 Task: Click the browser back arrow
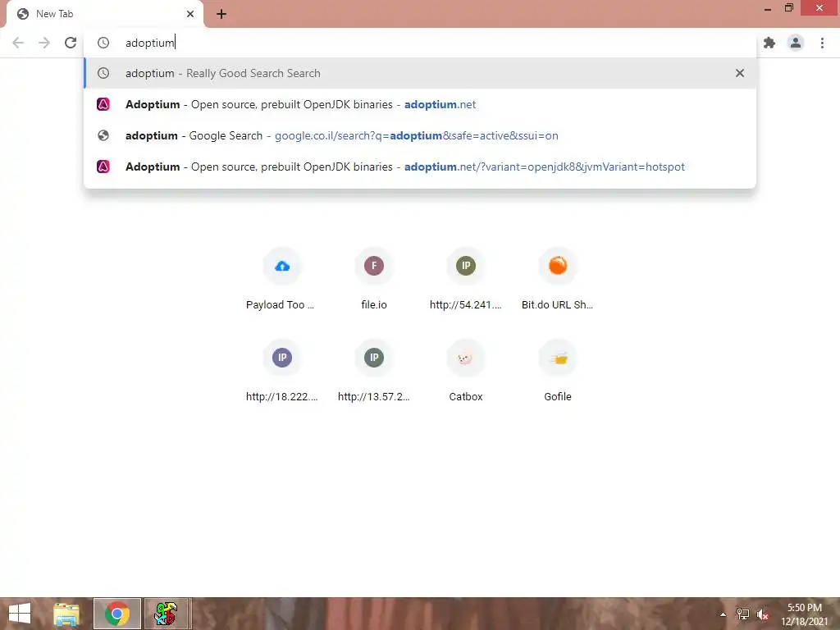[18, 43]
